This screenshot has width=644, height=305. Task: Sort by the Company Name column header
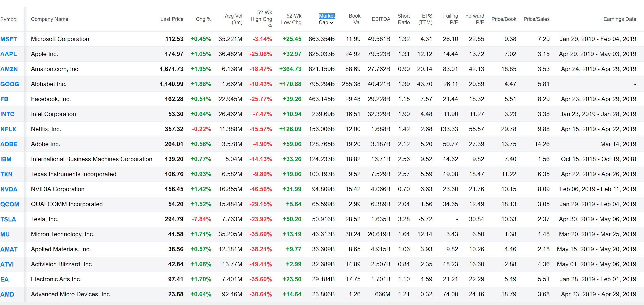pos(50,19)
